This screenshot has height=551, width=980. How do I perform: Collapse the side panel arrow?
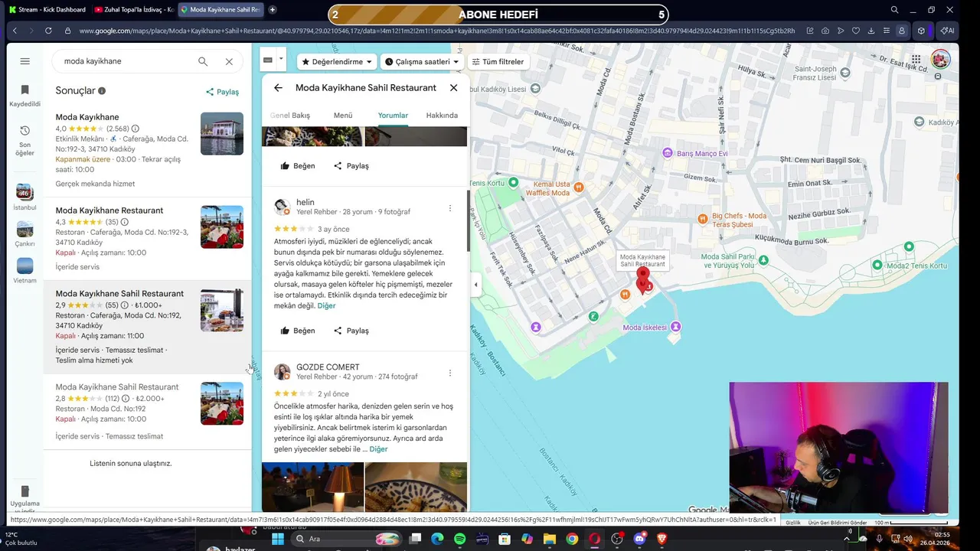(475, 285)
